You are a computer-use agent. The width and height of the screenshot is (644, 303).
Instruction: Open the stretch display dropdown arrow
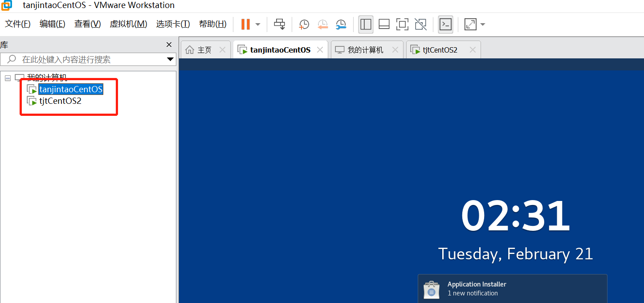(x=482, y=25)
